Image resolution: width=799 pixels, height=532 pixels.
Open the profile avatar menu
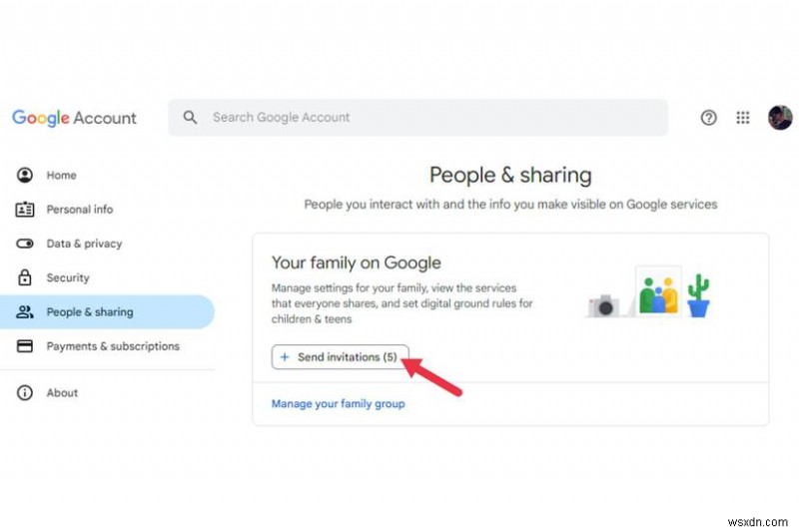[x=780, y=118]
